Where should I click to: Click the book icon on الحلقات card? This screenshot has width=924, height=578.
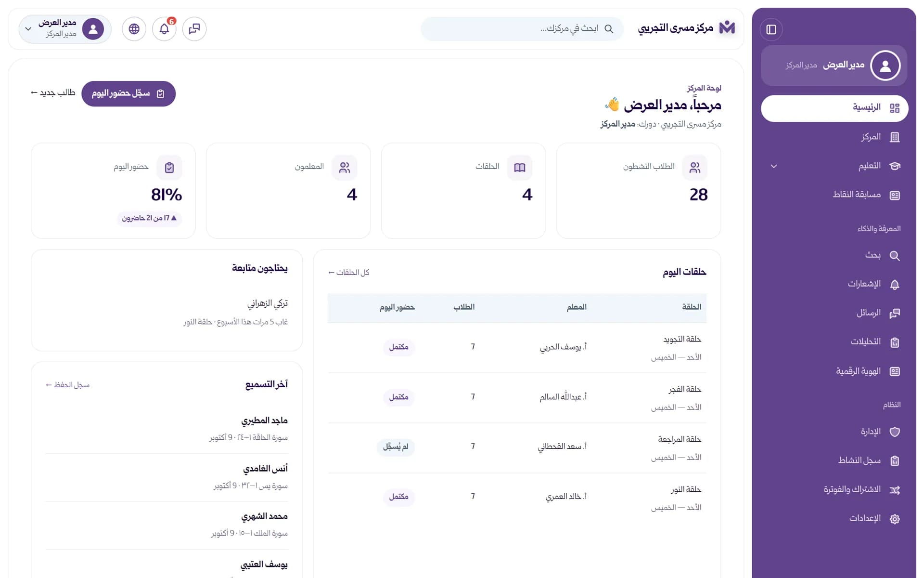pyautogui.click(x=519, y=168)
